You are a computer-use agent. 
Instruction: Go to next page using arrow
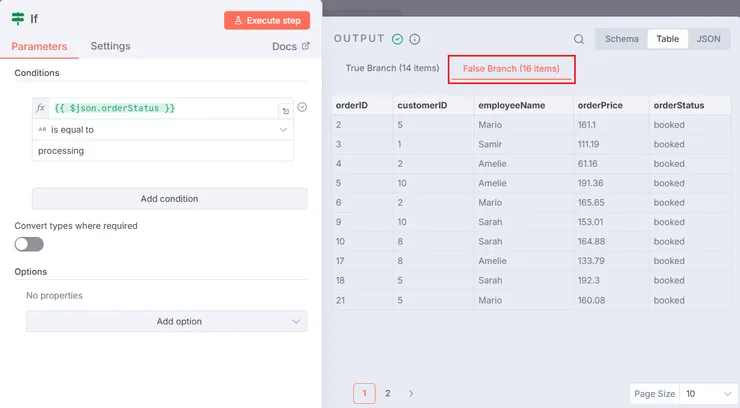point(411,394)
